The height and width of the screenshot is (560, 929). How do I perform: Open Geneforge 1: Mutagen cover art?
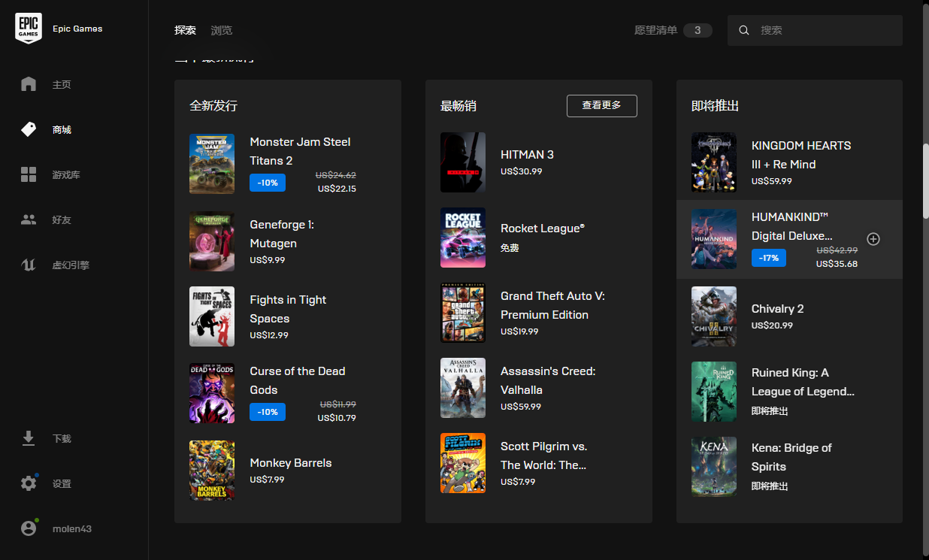coord(212,241)
